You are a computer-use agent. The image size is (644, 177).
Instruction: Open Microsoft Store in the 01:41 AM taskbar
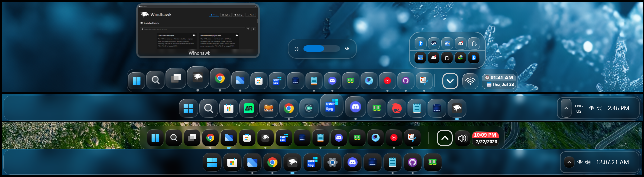tap(259, 81)
